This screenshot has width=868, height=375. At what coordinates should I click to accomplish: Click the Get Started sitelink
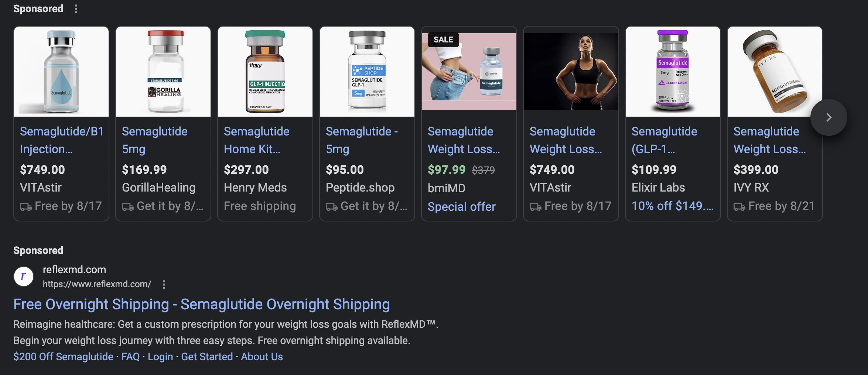point(207,357)
